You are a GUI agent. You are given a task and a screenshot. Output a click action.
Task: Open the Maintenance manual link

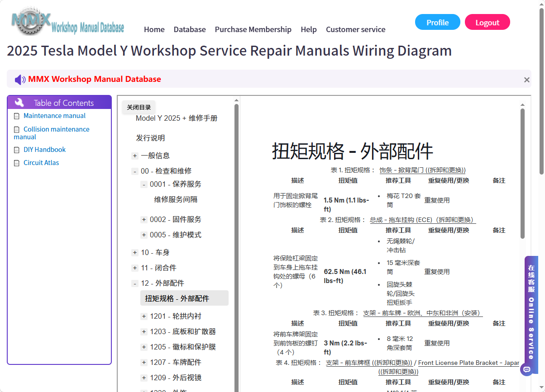54,116
